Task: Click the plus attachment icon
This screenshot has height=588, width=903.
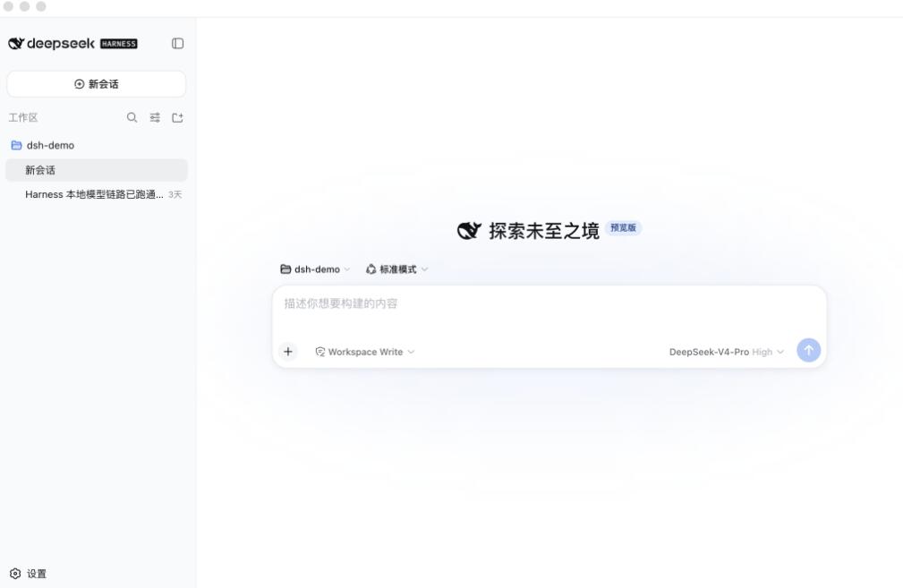Action: pyautogui.click(x=288, y=352)
